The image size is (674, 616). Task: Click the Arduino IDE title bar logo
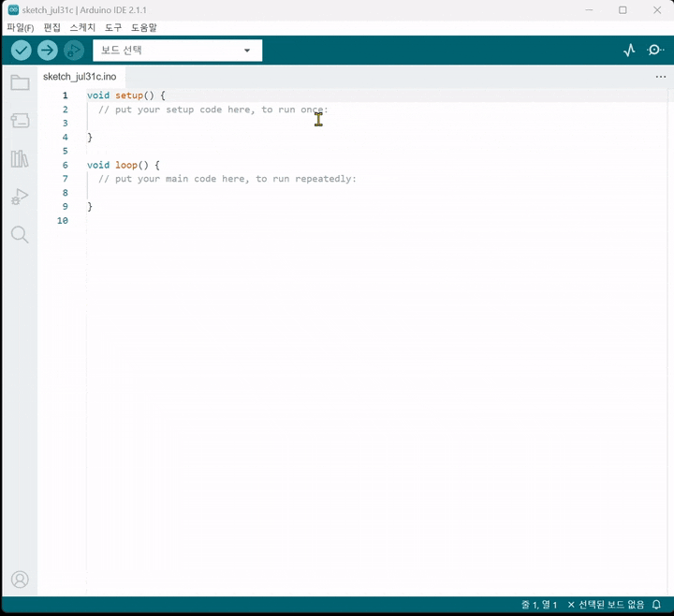click(13, 10)
